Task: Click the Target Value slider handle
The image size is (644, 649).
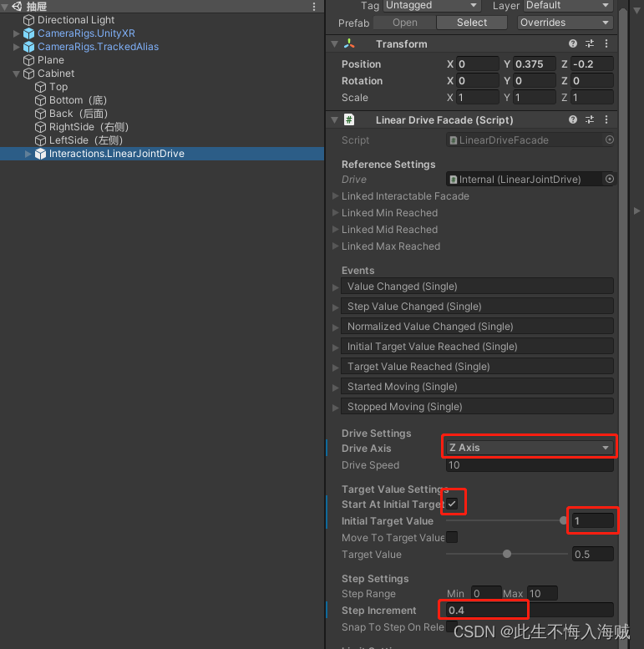Action: point(507,554)
